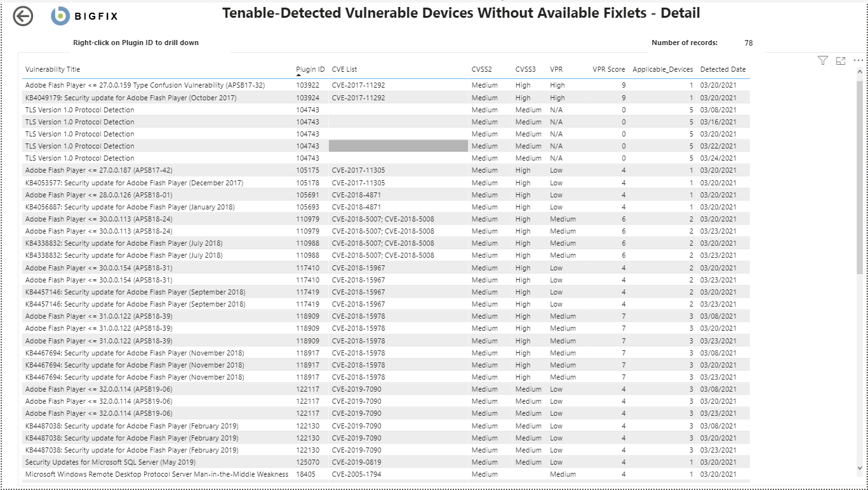
Task: Sort by Vulnerability Title column header
Action: tap(53, 69)
